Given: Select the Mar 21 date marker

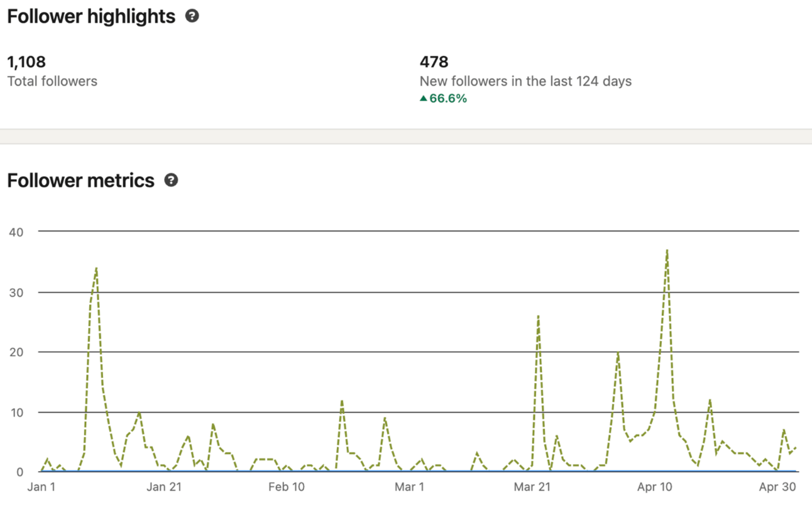Looking at the screenshot, I should pos(532,487).
